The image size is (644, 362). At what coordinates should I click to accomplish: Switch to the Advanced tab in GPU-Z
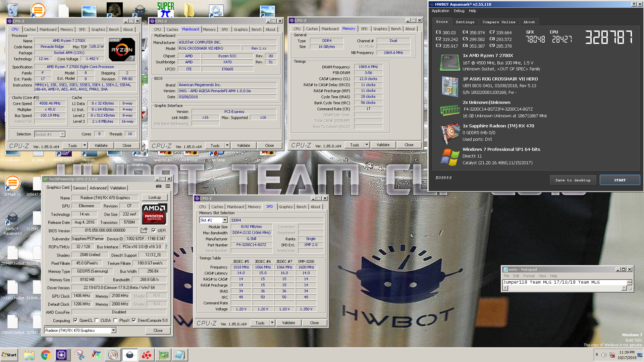pos(98,188)
